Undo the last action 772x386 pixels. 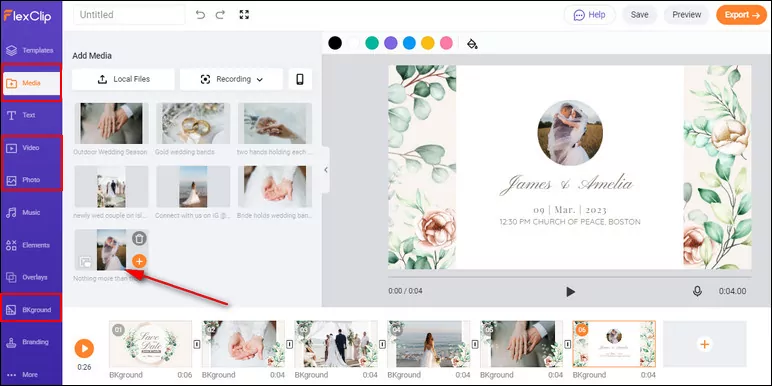coord(200,15)
